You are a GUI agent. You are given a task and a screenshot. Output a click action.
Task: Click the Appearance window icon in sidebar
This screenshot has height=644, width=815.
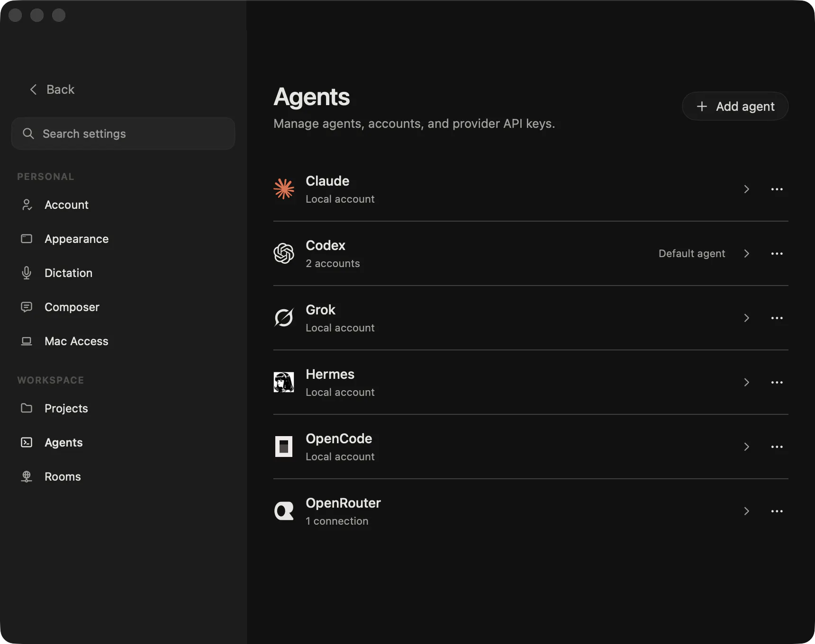click(x=27, y=239)
